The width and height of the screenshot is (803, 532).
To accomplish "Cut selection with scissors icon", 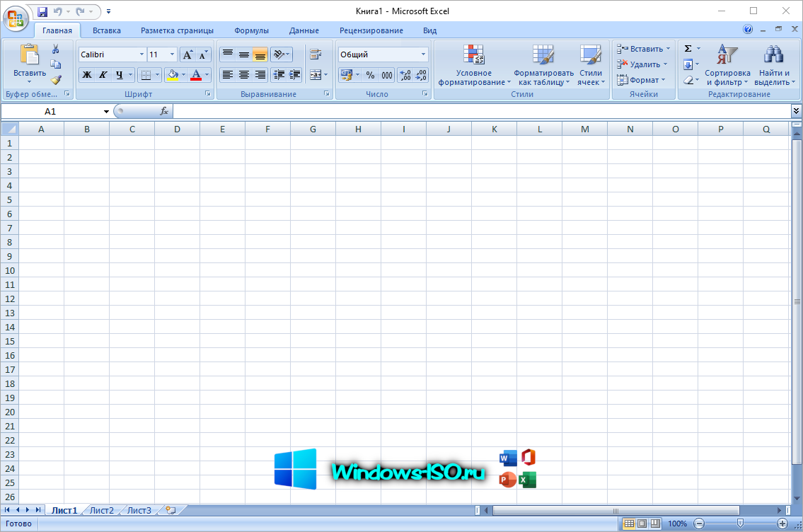I will tap(56, 49).
